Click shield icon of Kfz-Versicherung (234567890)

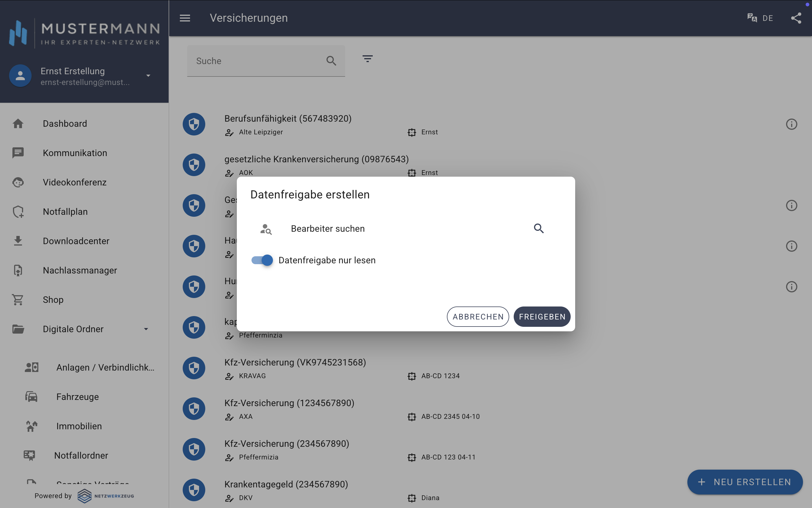click(194, 450)
